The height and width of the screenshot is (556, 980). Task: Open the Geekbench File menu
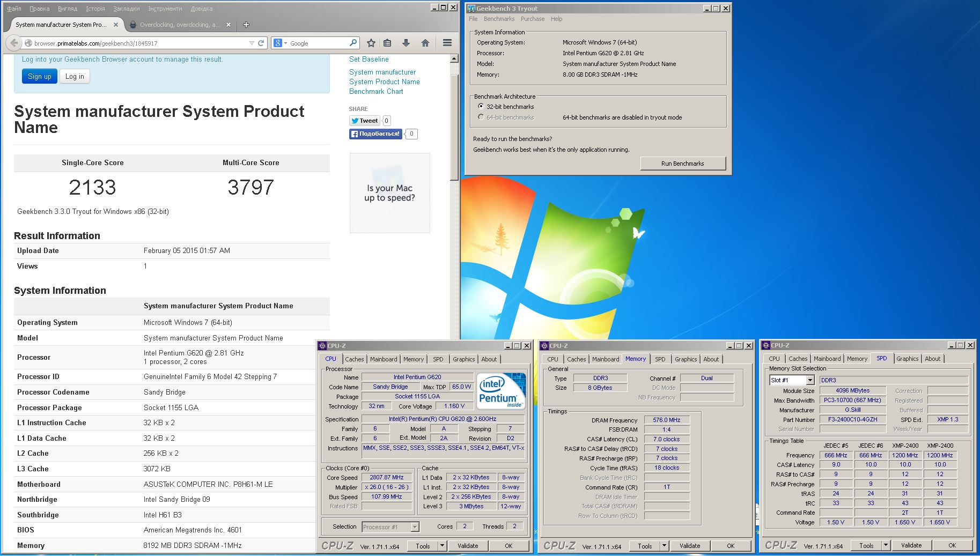[473, 19]
